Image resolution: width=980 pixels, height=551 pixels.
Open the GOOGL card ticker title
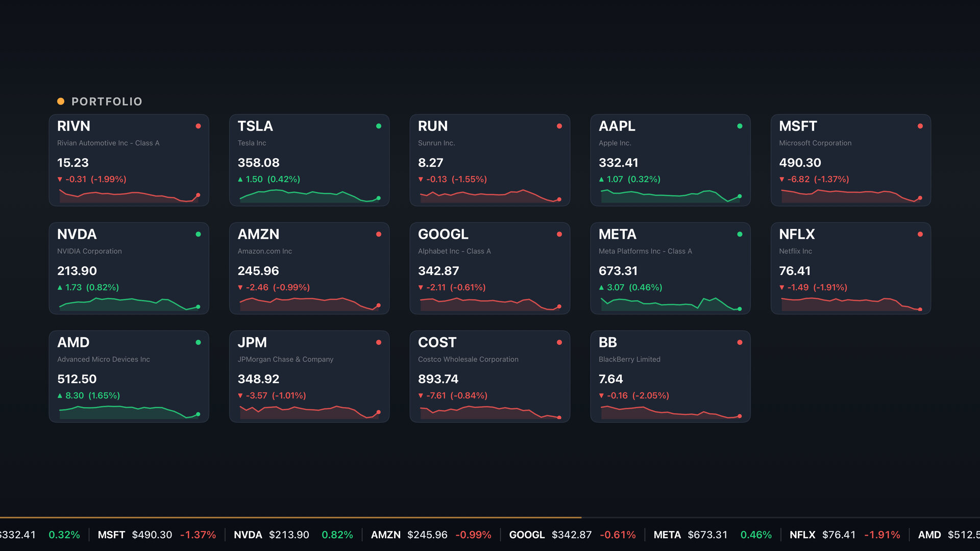point(443,234)
